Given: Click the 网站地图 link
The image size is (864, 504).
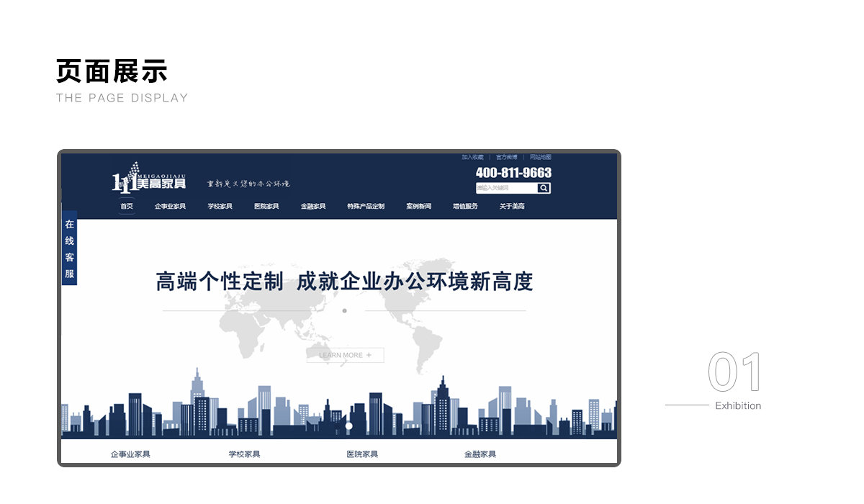Looking at the screenshot, I should tap(541, 157).
